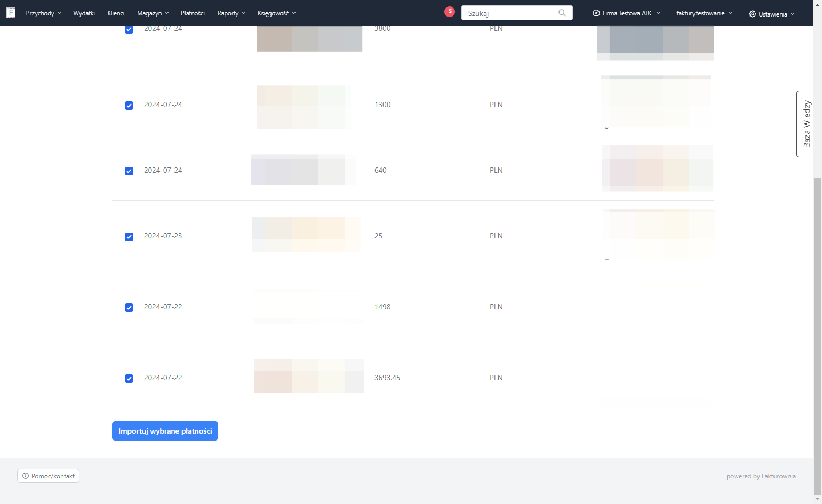Uncheck the 3800 PLN payment checkbox
822x504 pixels.
[x=129, y=29]
